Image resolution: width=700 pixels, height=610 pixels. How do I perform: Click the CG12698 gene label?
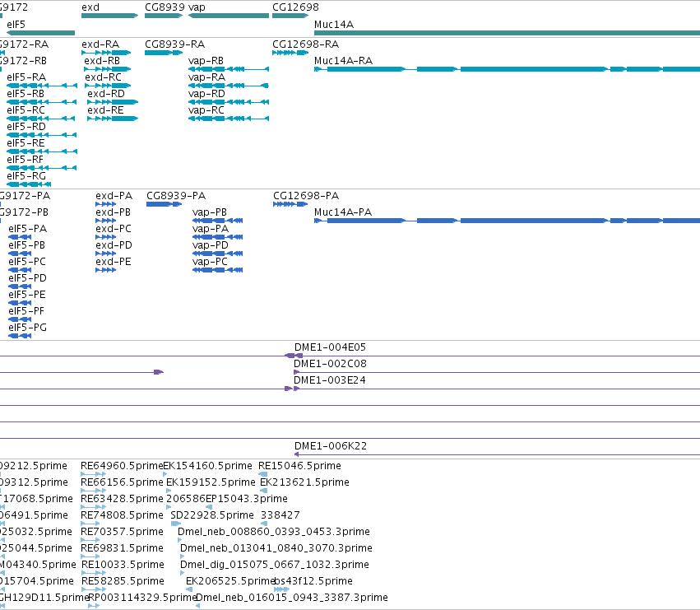(295, 7)
